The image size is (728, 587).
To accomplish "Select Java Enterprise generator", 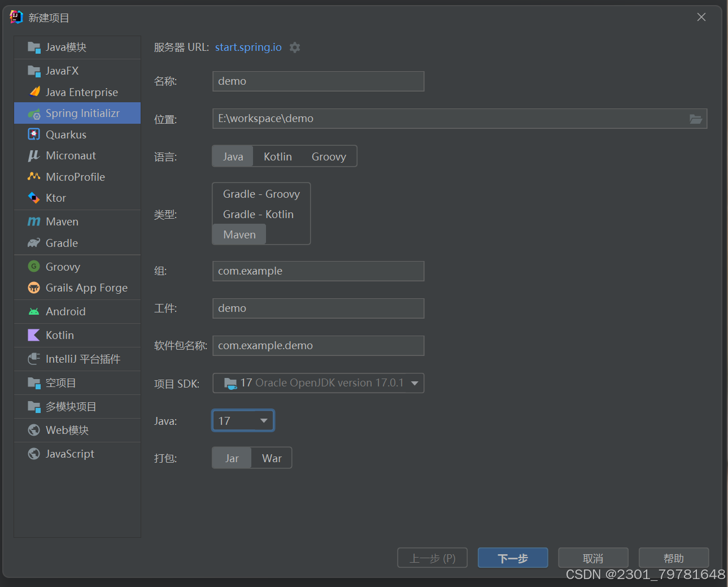I will (x=77, y=92).
